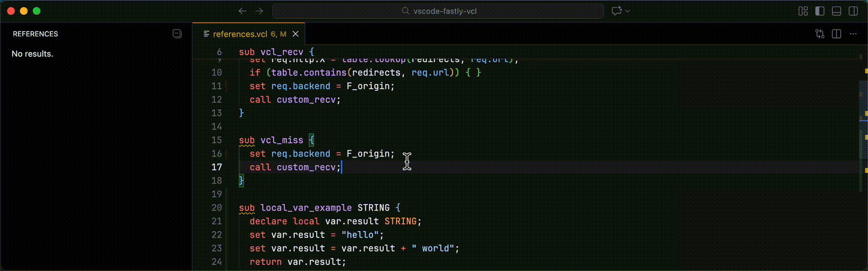The height and width of the screenshot is (271, 868).
Task: Open the editor More Actions ellipsis
Action: click(x=853, y=34)
